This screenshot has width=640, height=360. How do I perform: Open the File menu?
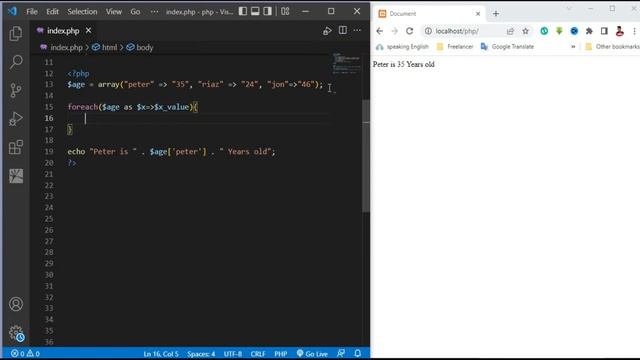click(x=32, y=12)
